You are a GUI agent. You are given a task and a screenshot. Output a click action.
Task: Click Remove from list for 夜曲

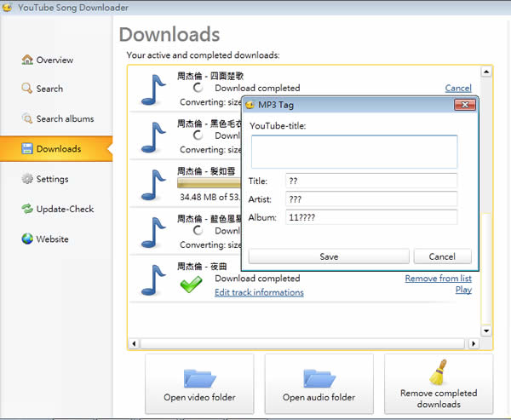point(438,278)
